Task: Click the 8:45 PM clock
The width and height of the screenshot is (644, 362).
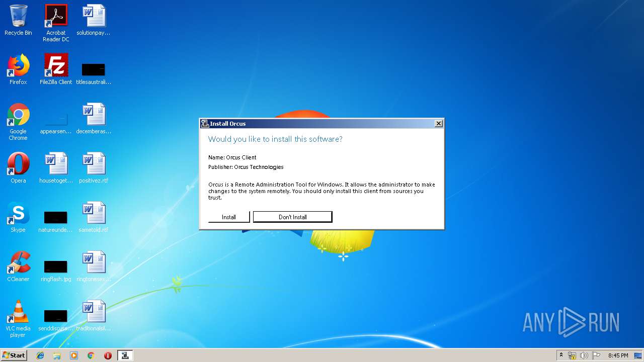Action: click(618, 355)
